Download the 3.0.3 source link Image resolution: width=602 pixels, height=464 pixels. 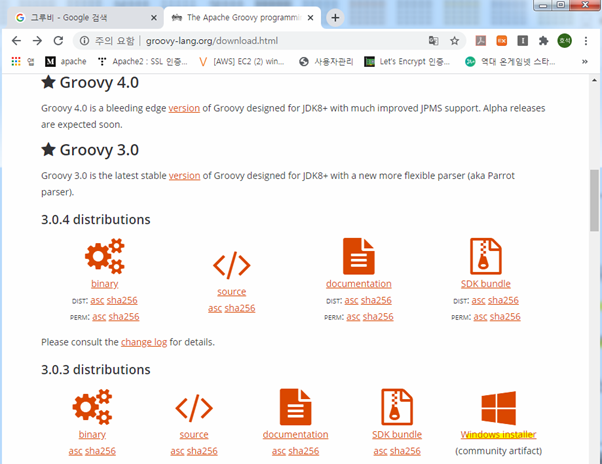(194, 434)
